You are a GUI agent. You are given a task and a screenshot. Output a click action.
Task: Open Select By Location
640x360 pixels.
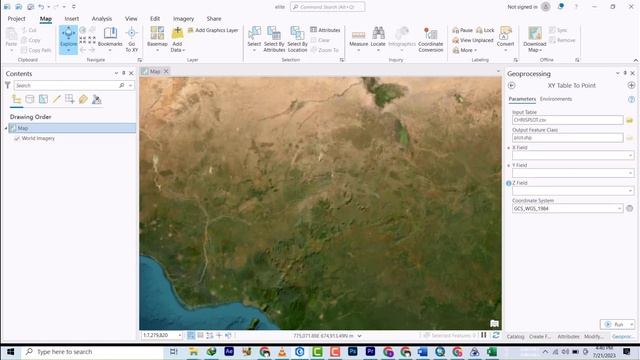pyautogui.click(x=297, y=39)
